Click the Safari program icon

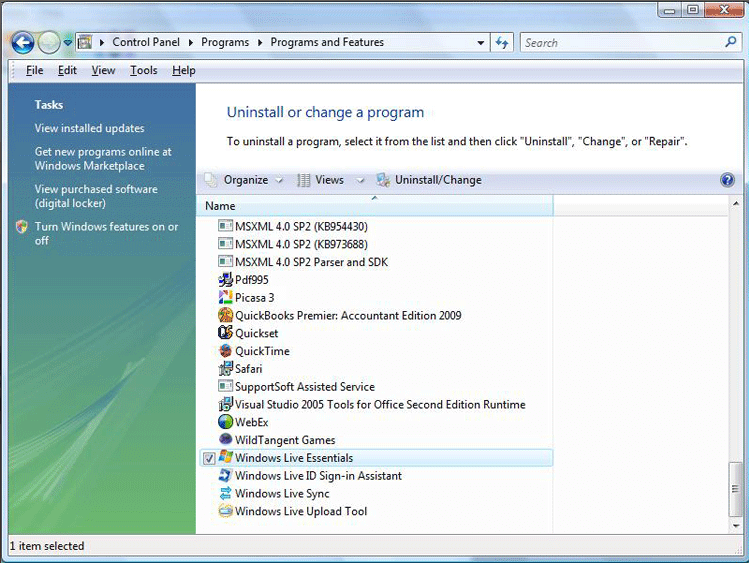225,368
